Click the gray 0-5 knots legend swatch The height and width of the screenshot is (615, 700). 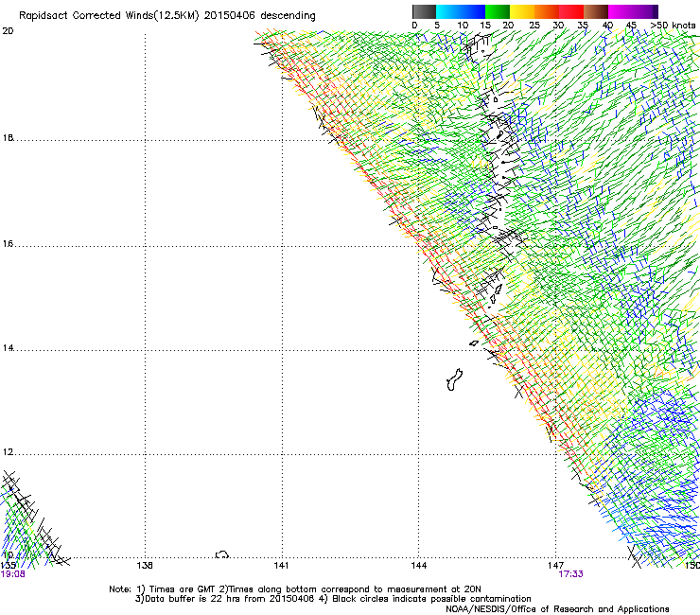point(424,11)
